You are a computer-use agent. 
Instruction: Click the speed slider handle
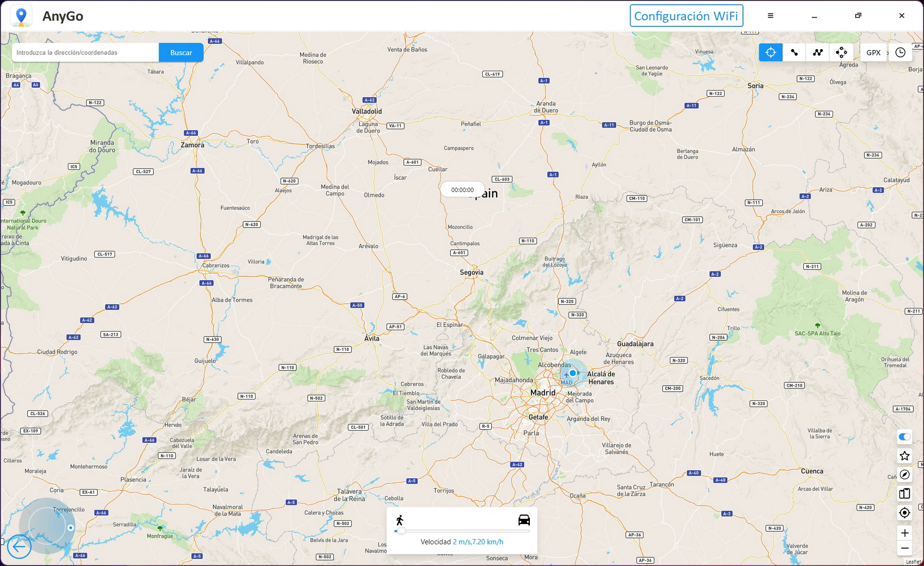pyautogui.click(x=401, y=531)
